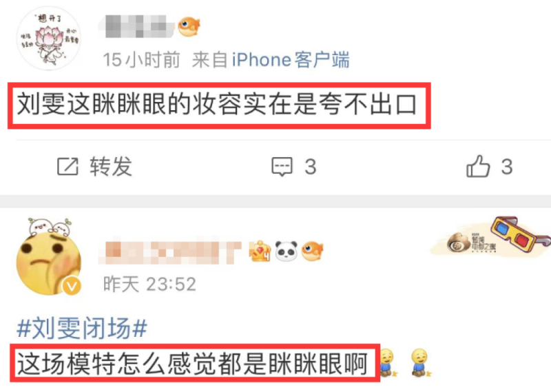
Task: Tap the panda badge icon
Action: point(286,251)
